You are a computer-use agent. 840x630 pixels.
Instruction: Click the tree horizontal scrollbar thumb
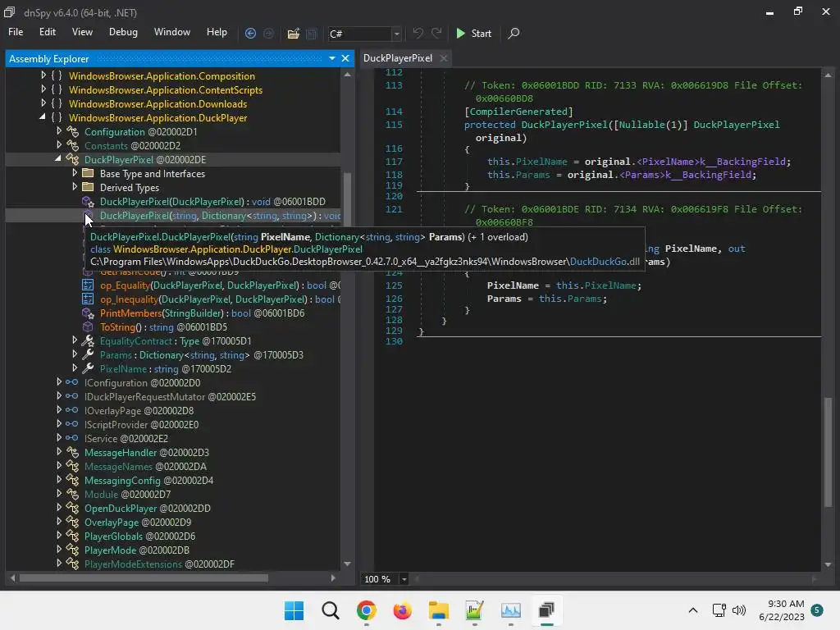(x=144, y=578)
